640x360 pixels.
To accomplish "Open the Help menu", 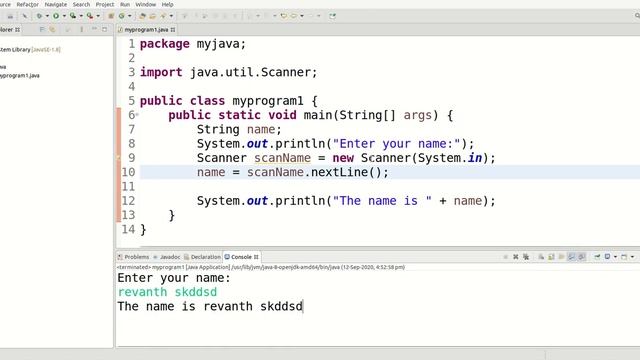I will click(x=167, y=4).
